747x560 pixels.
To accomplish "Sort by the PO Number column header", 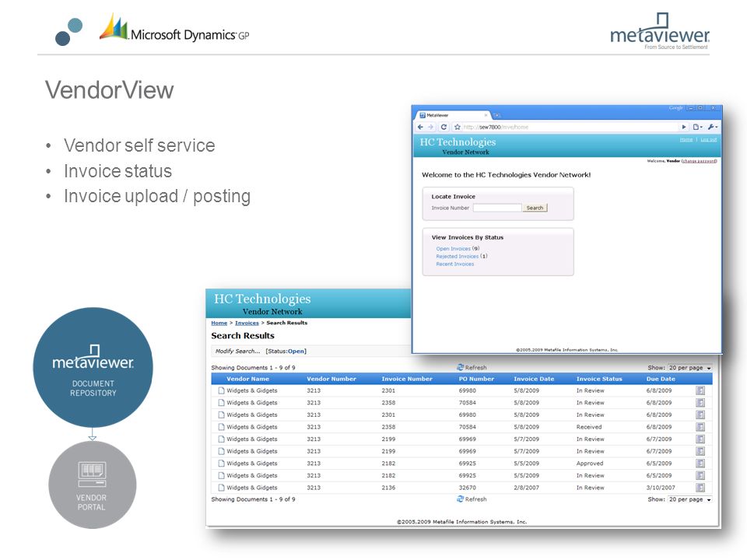I will coord(476,379).
